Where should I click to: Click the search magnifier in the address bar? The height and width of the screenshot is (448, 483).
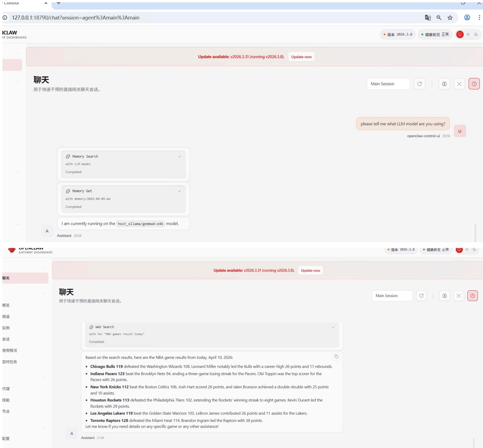click(x=439, y=18)
